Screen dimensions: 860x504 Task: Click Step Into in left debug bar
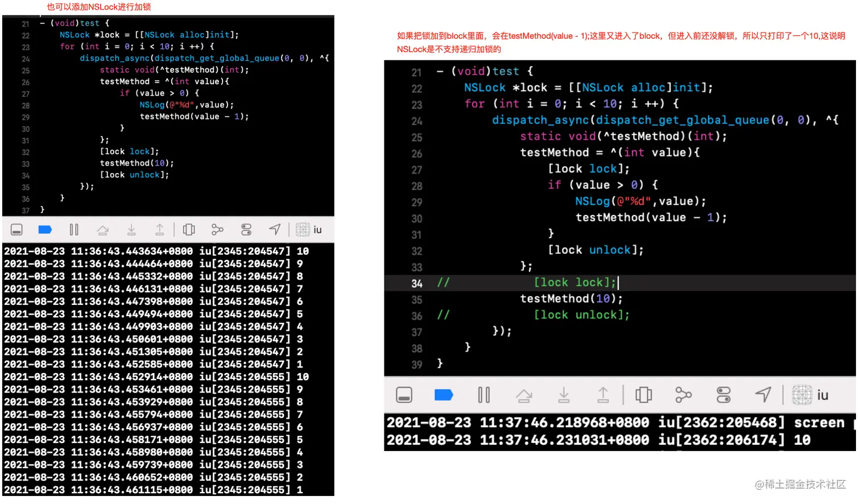coord(131,230)
